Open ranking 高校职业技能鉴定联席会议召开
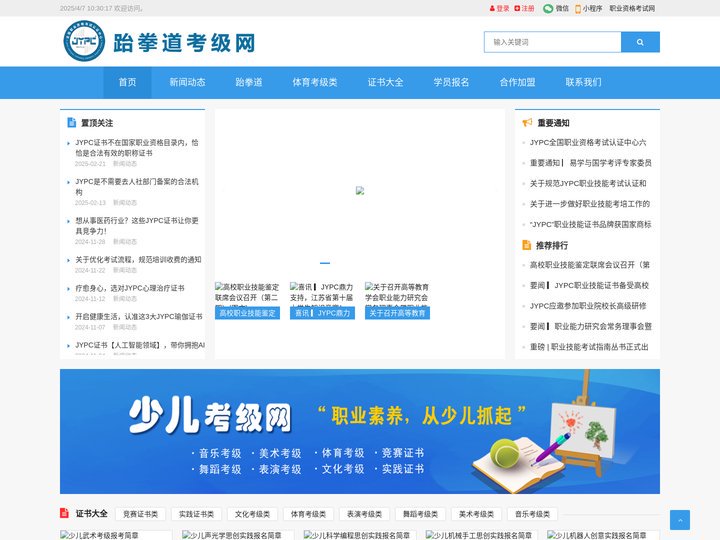The height and width of the screenshot is (540, 720). pyautogui.click(x=590, y=265)
